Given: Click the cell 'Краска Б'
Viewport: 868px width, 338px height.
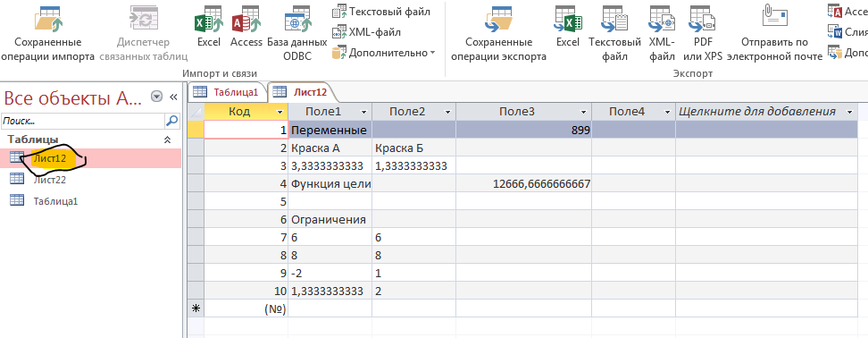Looking at the screenshot, I should coord(414,148).
